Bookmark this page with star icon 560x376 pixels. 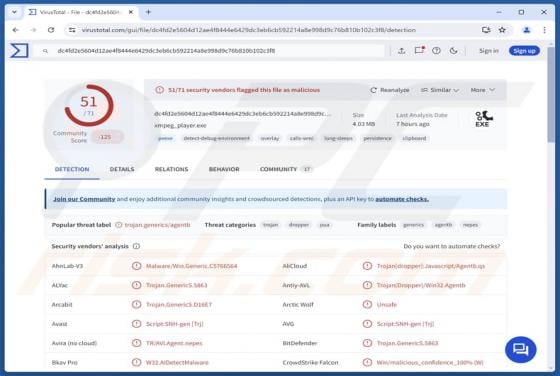click(x=502, y=30)
